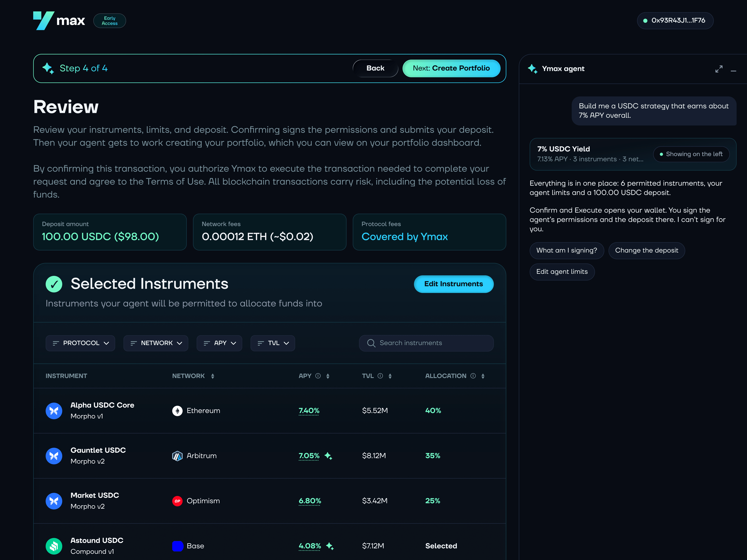Sort by the APY column arrows
The width and height of the screenshot is (747, 560).
pyautogui.click(x=328, y=376)
